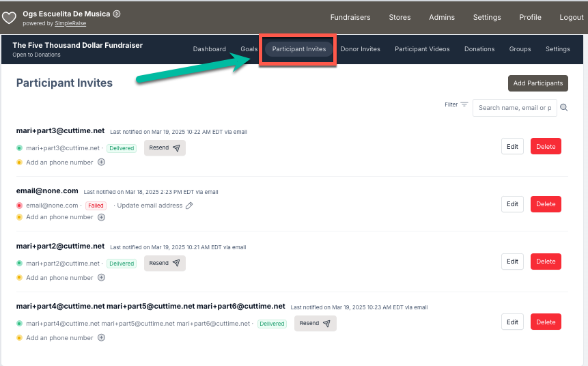Image resolution: width=588 pixels, height=366 pixels.
Task: Click bold email@none.com heading
Action: (x=47, y=191)
